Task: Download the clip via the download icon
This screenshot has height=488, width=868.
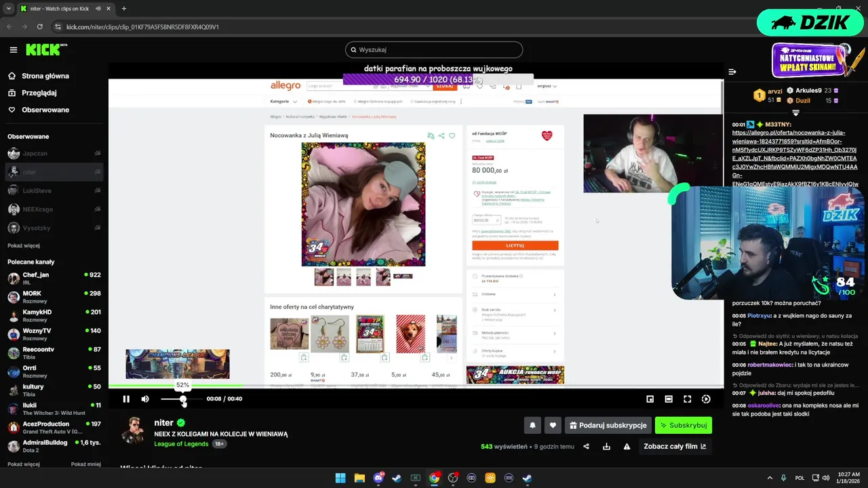Action: (606, 447)
